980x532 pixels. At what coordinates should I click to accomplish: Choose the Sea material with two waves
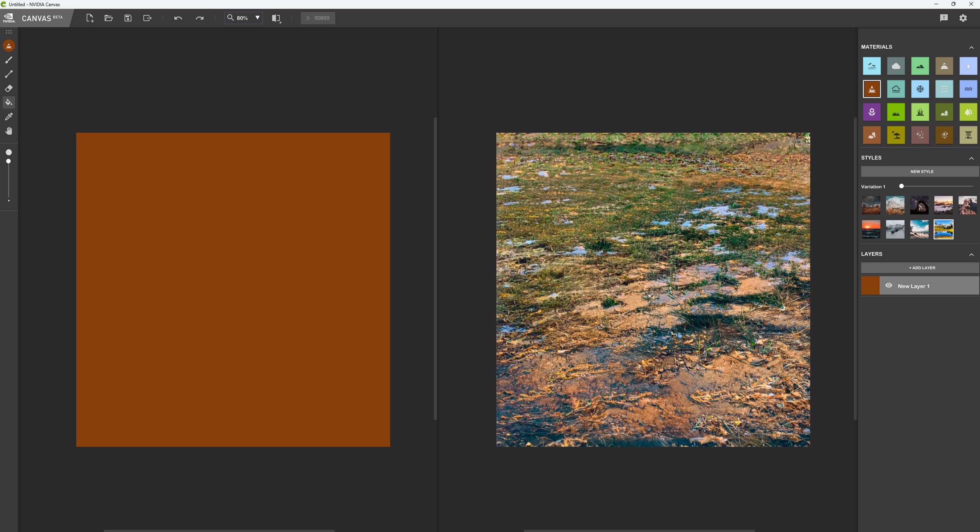(969, 89)
